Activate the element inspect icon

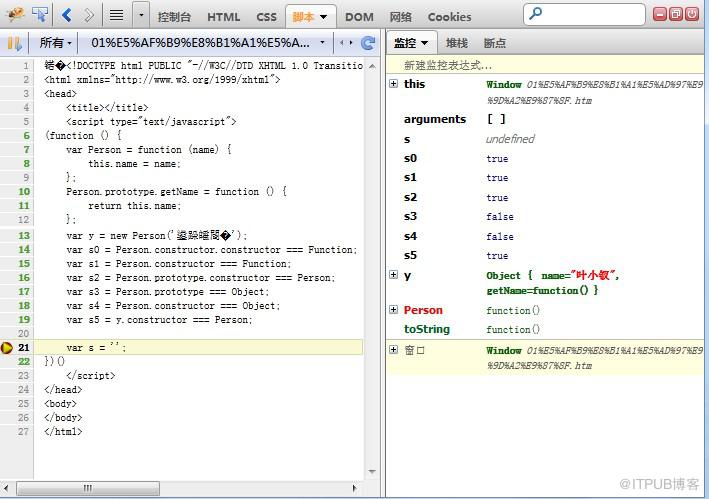(x=40, y=15)
